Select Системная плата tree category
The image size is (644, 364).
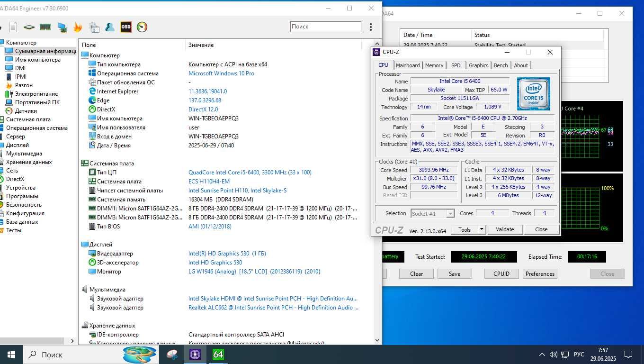click(28, 119)
